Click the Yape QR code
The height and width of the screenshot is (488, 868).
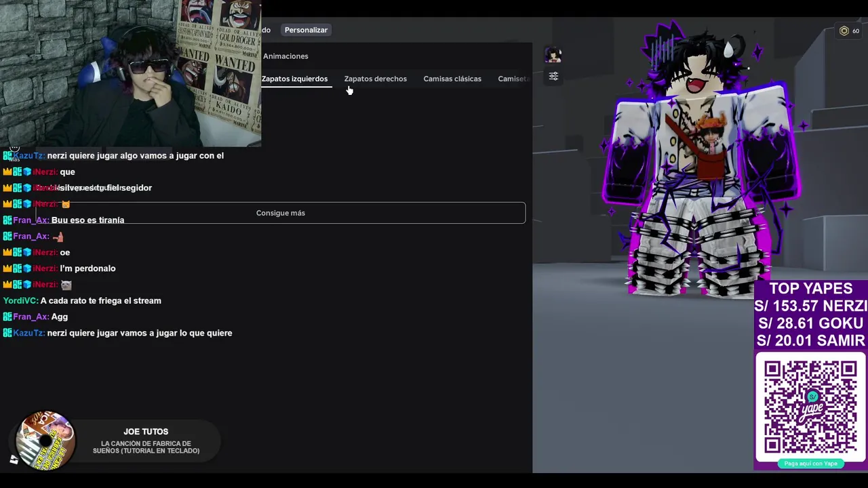[810, 406]
